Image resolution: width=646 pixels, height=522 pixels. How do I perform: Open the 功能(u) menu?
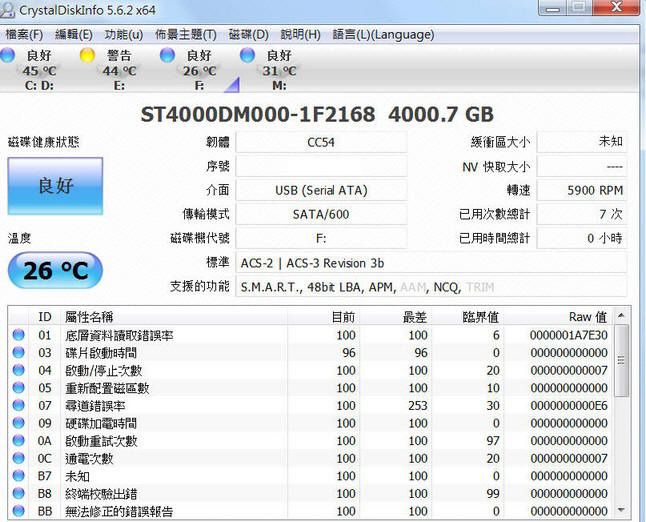(124, 35)
